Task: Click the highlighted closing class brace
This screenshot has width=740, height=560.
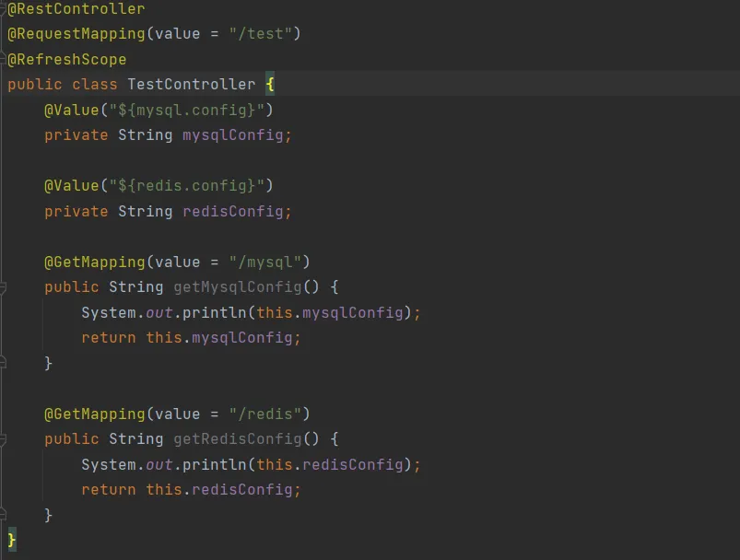Action: click(x=12, y=538)
